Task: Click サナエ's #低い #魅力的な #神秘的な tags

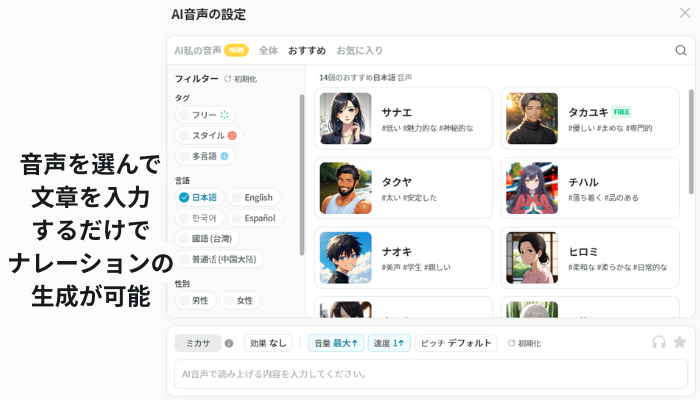Action: tap(427, 129)
